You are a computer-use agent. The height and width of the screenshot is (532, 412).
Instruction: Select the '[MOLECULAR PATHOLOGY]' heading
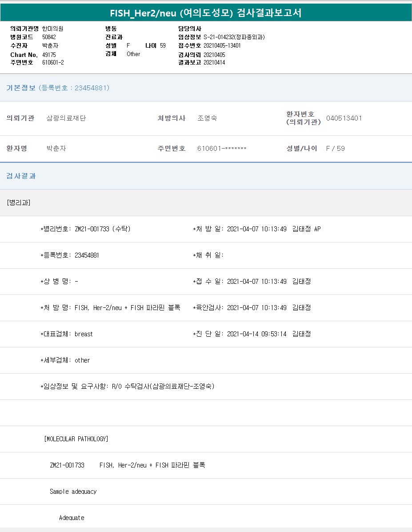point(76,439)
